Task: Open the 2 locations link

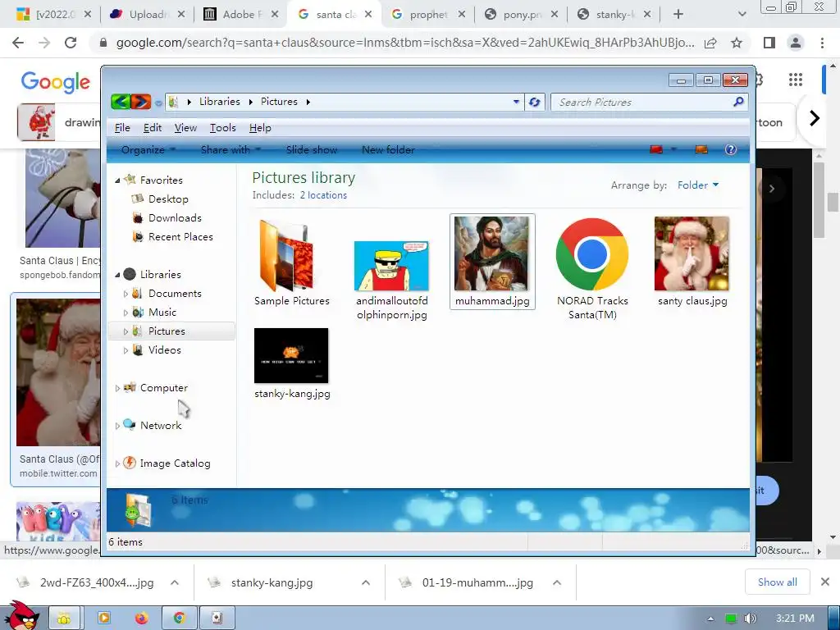Action: point(323,195)
